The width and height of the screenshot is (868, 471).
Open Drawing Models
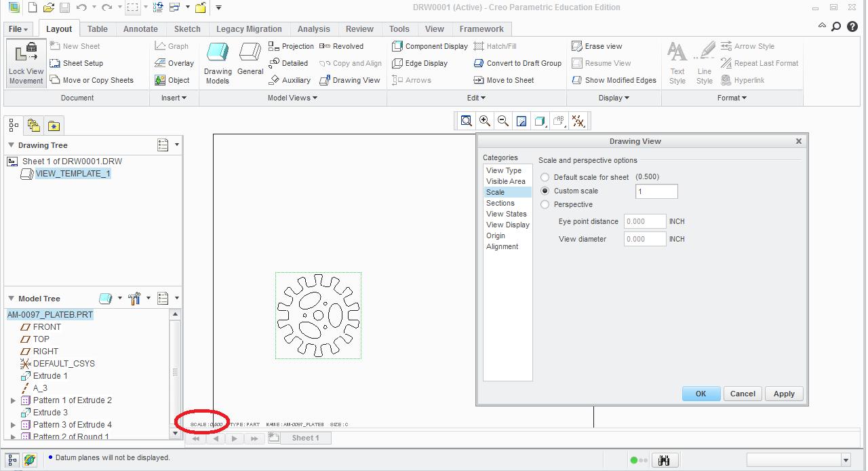tap(218, 63)
